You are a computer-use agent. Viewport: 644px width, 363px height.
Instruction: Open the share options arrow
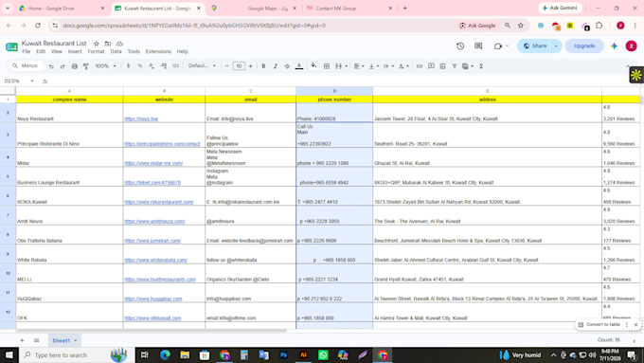click(x=556, y=46)
